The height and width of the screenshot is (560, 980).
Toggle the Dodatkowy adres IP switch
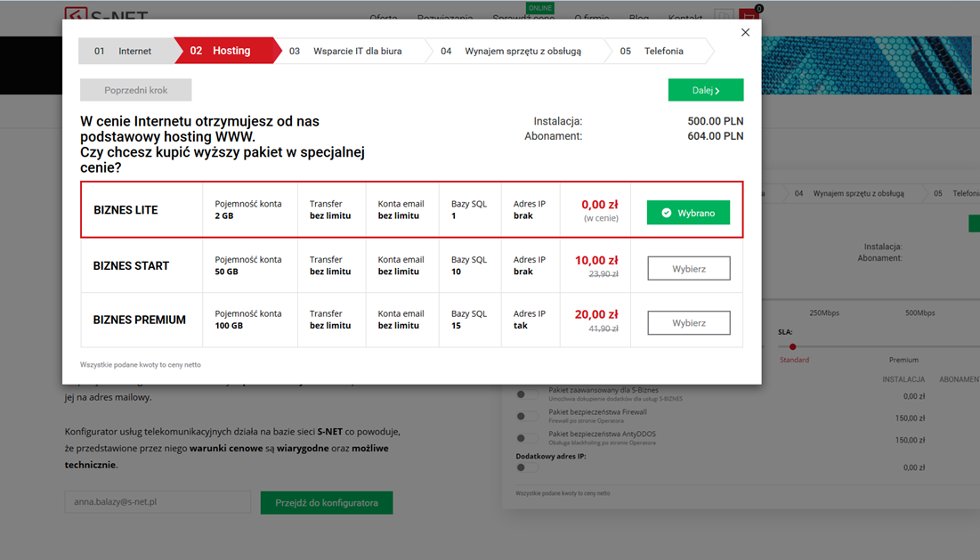tap(527, 467)
